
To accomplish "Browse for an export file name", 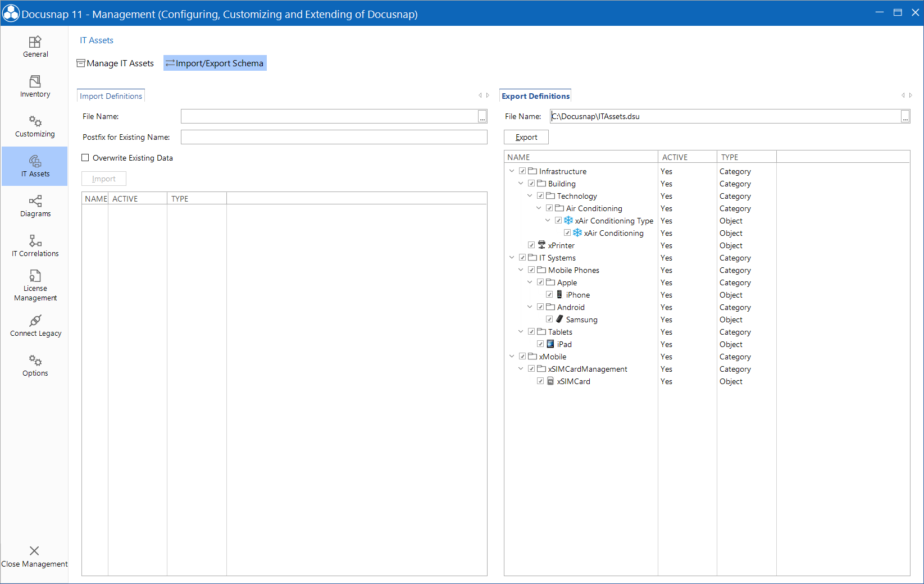I will click(904, 116).
